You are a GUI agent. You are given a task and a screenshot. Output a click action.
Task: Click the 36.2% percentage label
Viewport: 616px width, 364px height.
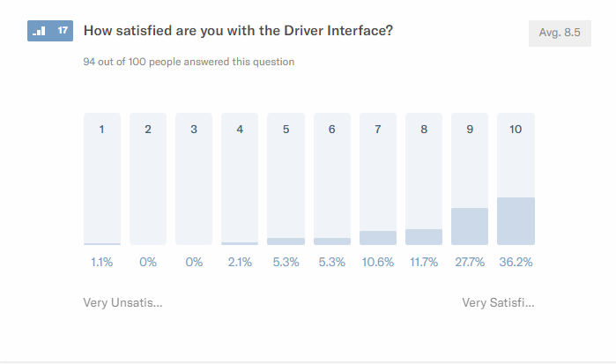[516, 262]
